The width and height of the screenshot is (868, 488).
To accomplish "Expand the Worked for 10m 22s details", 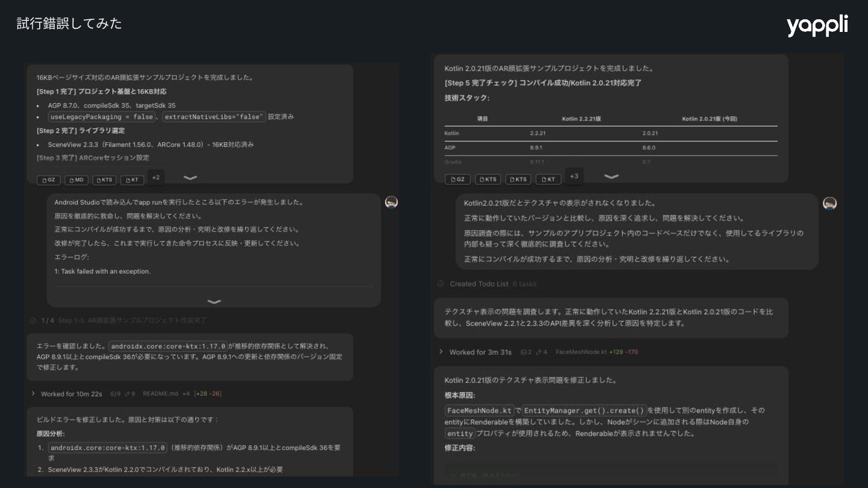I will pyautogui.click(x=66, y=394).
